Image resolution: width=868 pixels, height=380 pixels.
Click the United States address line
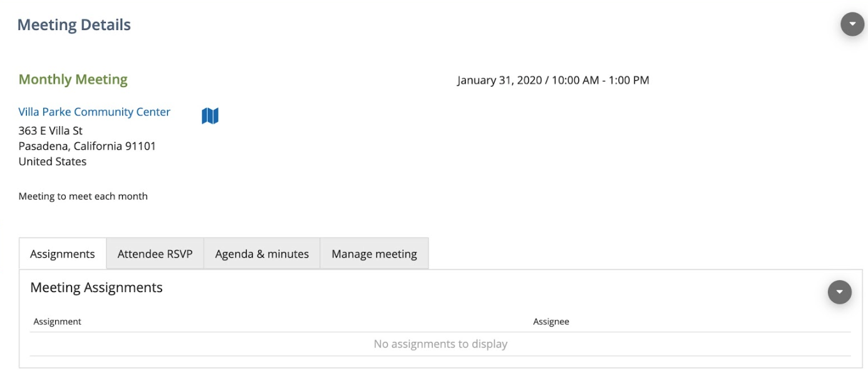click(53, 162)
